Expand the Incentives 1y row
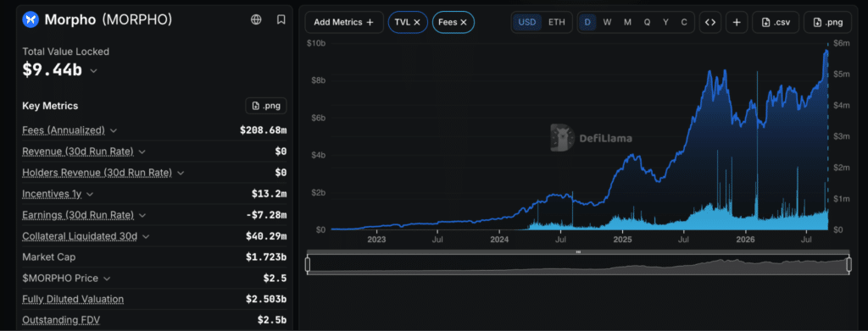Screen dimensions: 868x331 pyautogui.click(x=90, y=194)
